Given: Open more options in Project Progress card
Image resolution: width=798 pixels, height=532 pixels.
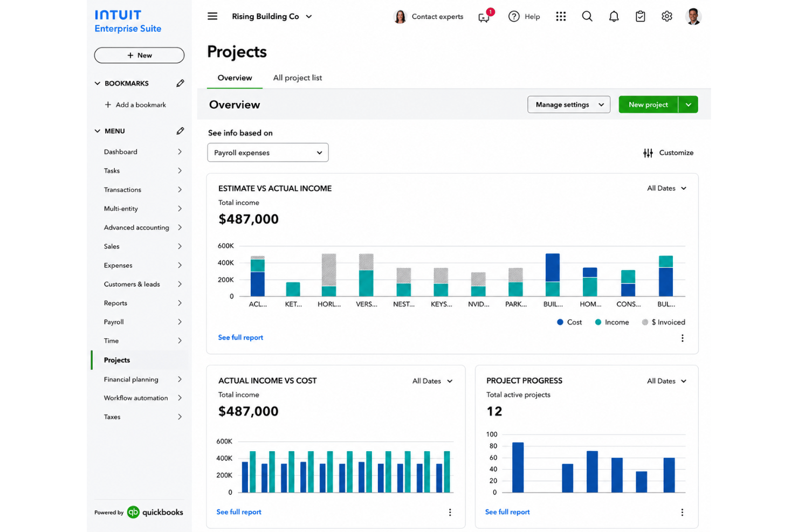Looking at the screenshot, I should point(682,512).
